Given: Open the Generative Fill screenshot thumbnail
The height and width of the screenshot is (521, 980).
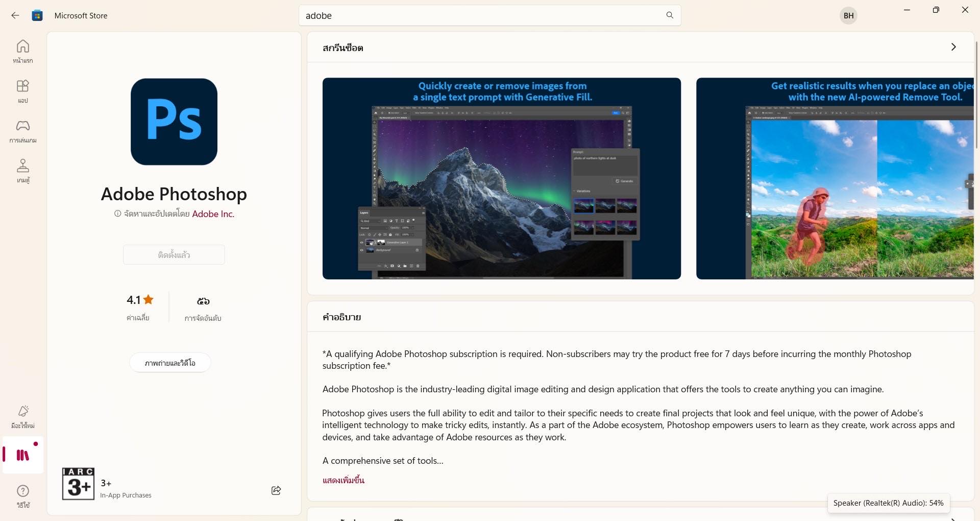Looking at the screenshot, I should click(502, 178).
